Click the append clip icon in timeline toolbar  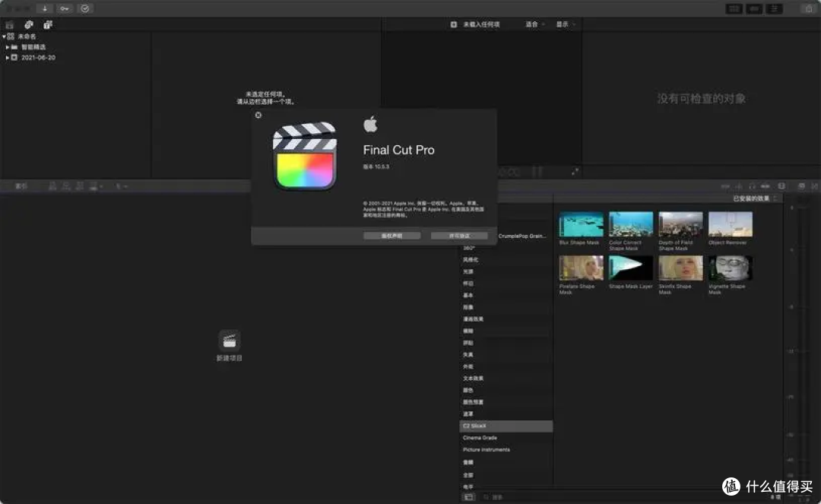tap(80, 185)
